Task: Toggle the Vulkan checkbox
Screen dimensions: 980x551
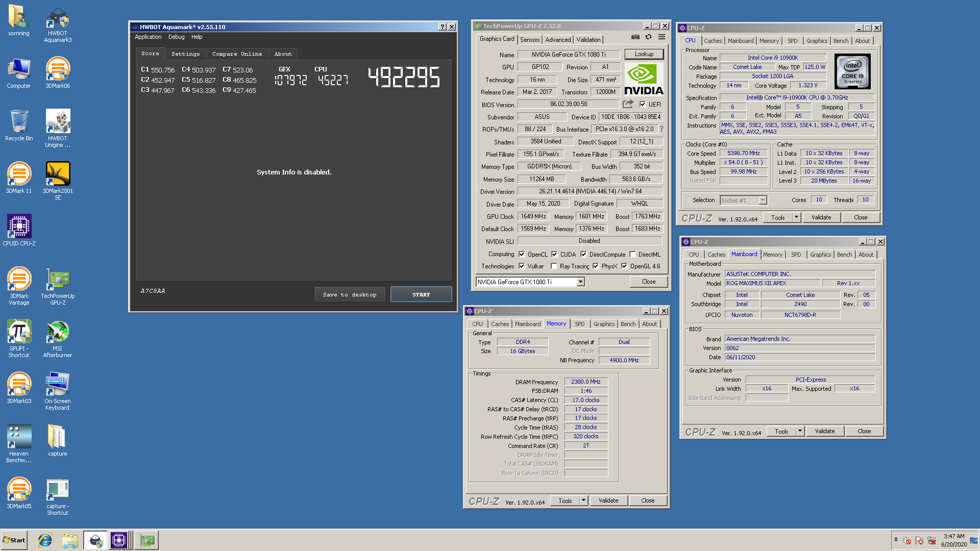Action: pyautogui.click(x=522, y=266)
